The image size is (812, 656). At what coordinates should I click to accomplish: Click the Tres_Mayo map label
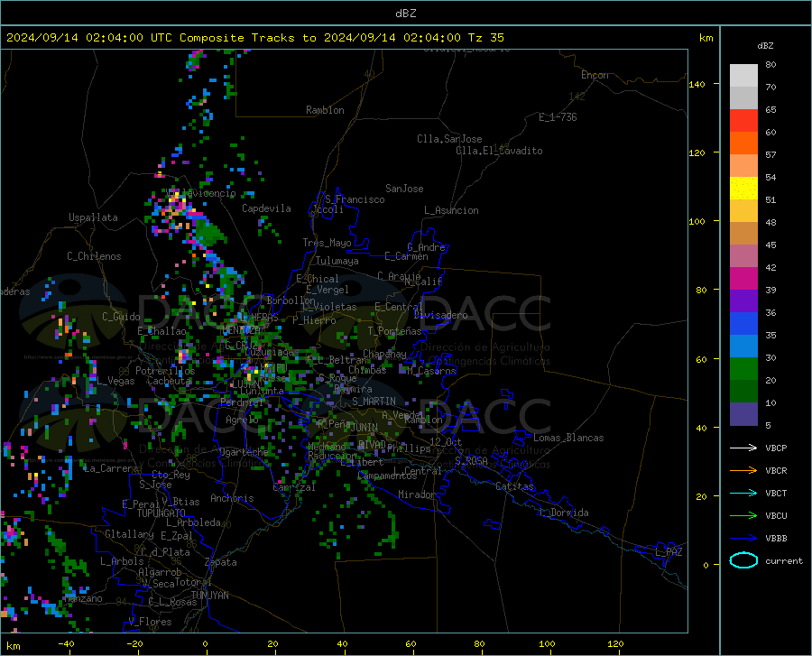[327, 243]
